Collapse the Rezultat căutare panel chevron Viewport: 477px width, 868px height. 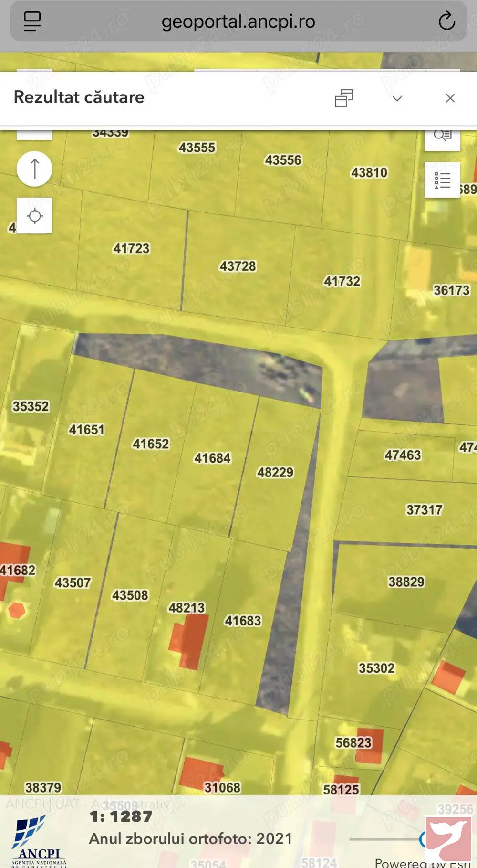tap(397, 98)
